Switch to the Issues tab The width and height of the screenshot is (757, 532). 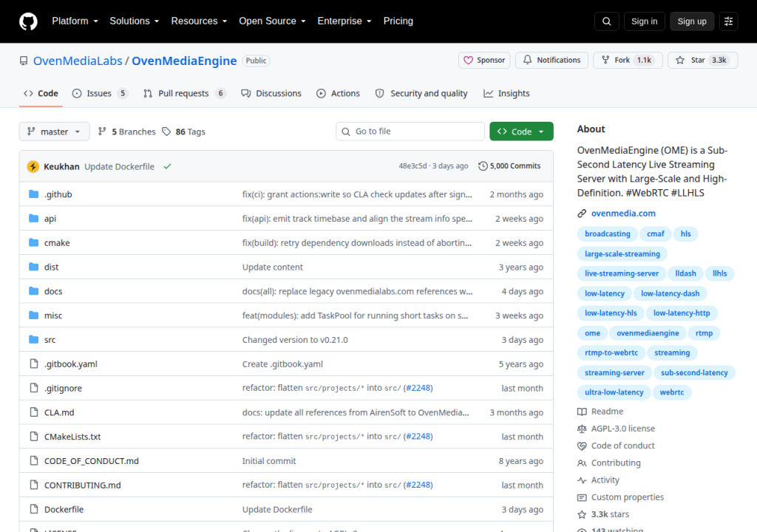(100, 93)
